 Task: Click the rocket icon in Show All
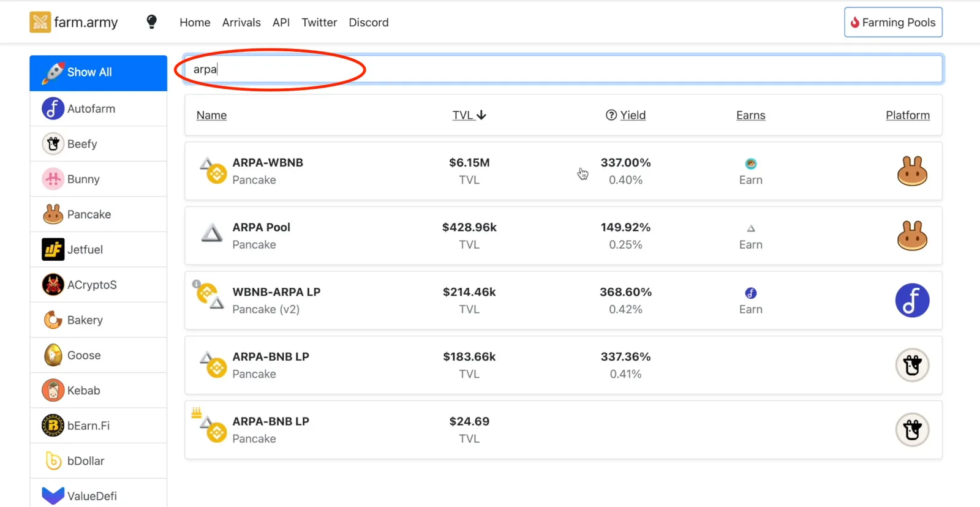pos(53,72)
